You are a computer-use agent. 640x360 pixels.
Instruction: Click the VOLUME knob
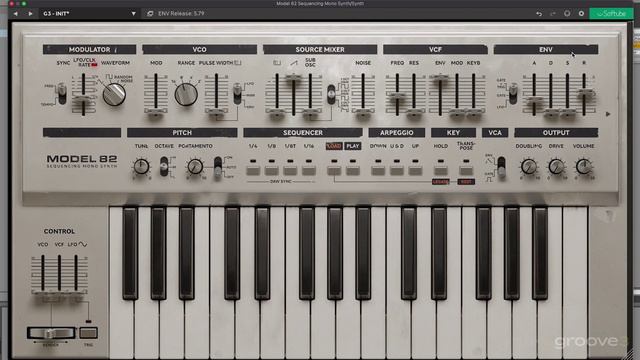tap(584, 167)
